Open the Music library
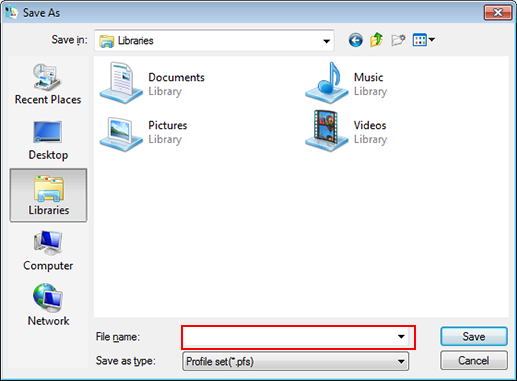The height and width of the screenshot is (381, 517). [x=347, y=83]
